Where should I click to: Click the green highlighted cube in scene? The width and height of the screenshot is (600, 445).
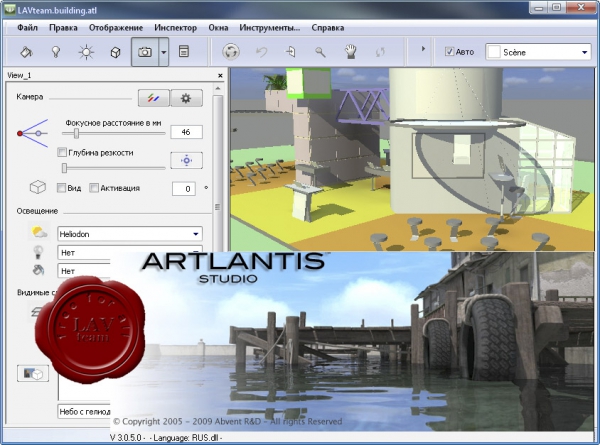308,83
